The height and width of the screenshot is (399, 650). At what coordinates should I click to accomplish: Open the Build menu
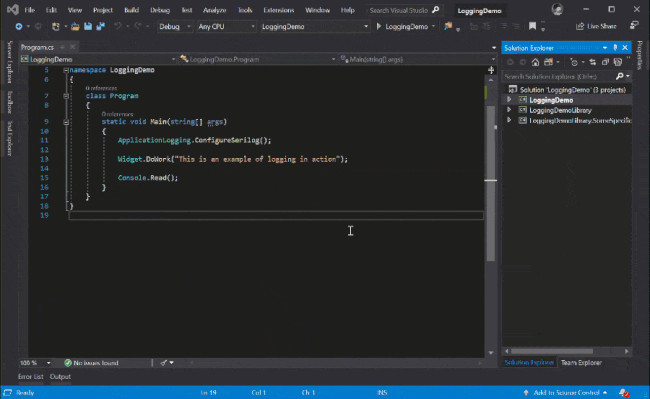coord(131,10)
